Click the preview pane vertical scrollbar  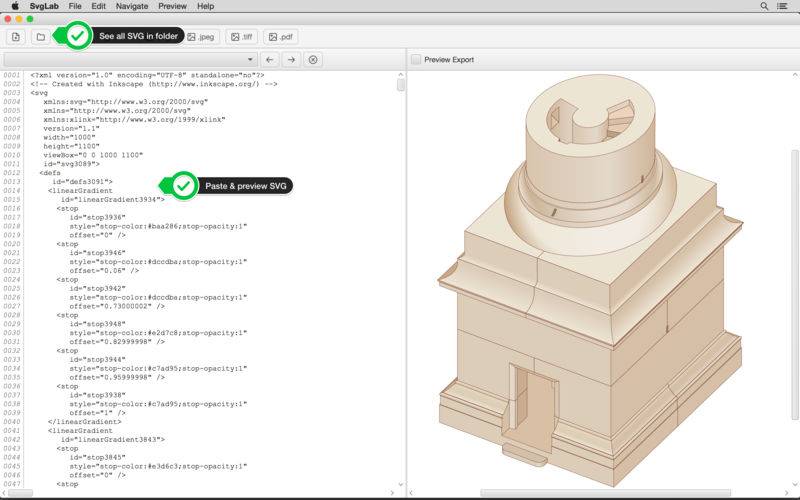pyautogui.click(x=794, y=285)
